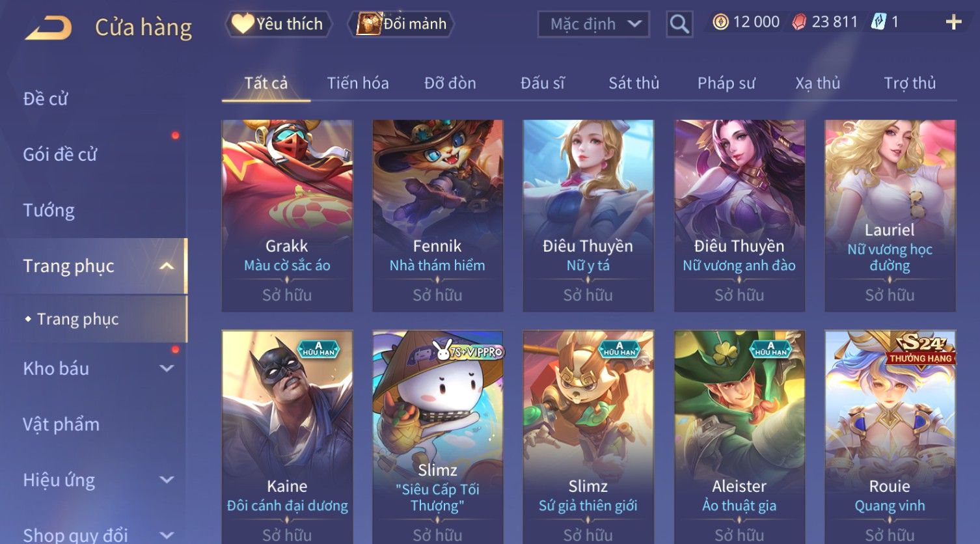Switch to the Tiến hóa tab

[x=358, y=83]
